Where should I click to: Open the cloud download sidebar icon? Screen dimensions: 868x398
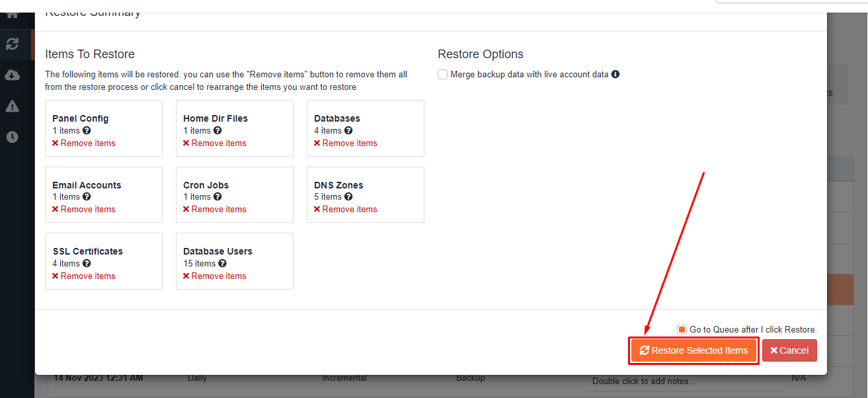(12, 75)
